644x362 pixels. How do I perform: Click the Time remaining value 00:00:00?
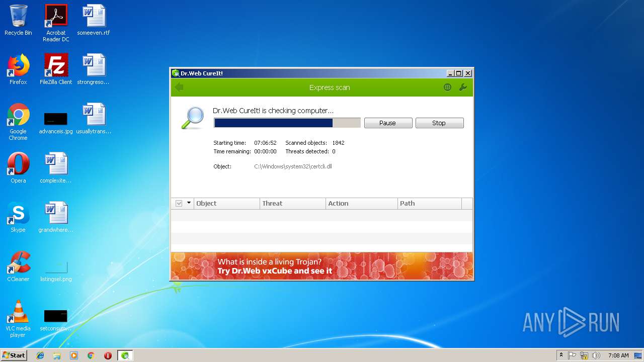coord(265,151)
